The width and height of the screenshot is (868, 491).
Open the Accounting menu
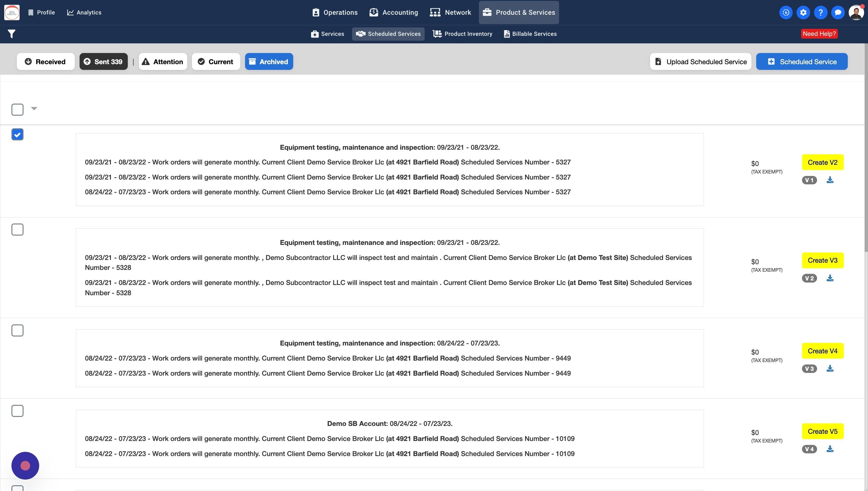click(394, 12)
